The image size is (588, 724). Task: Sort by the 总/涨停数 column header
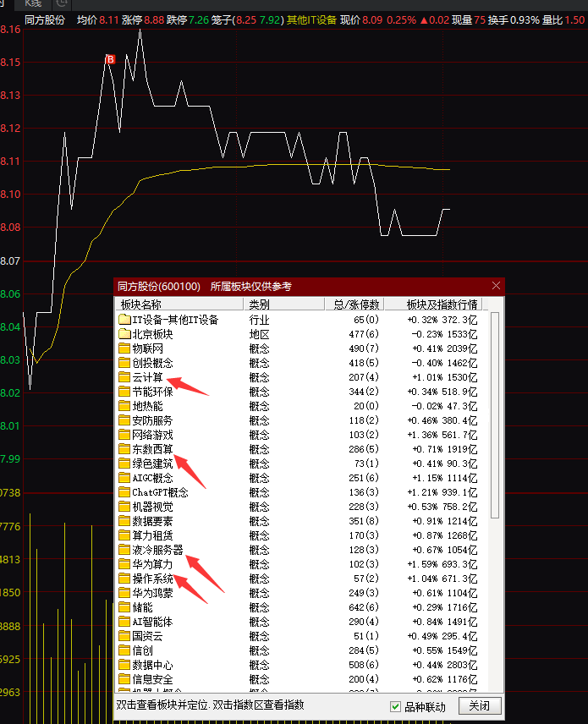354,304
